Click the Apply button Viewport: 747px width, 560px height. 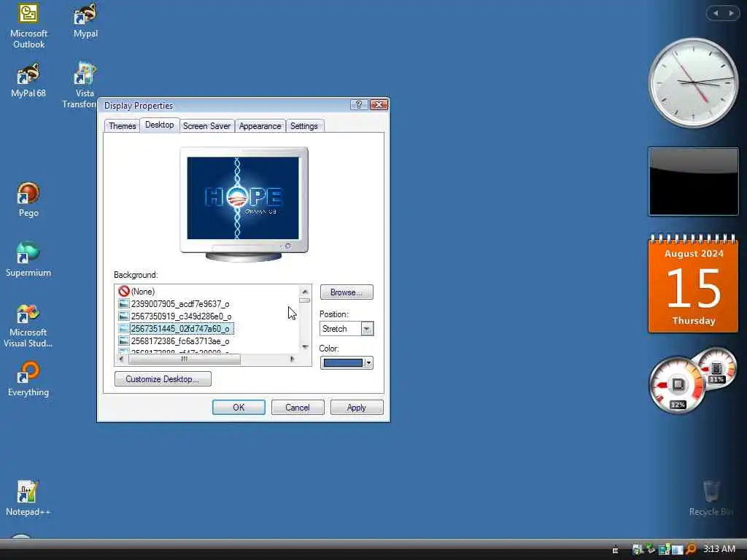(356, 408)
